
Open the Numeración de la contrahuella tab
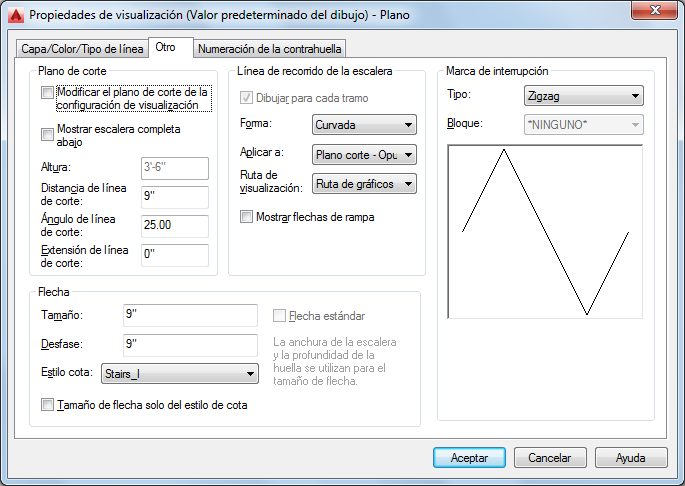tap(270, 48)
